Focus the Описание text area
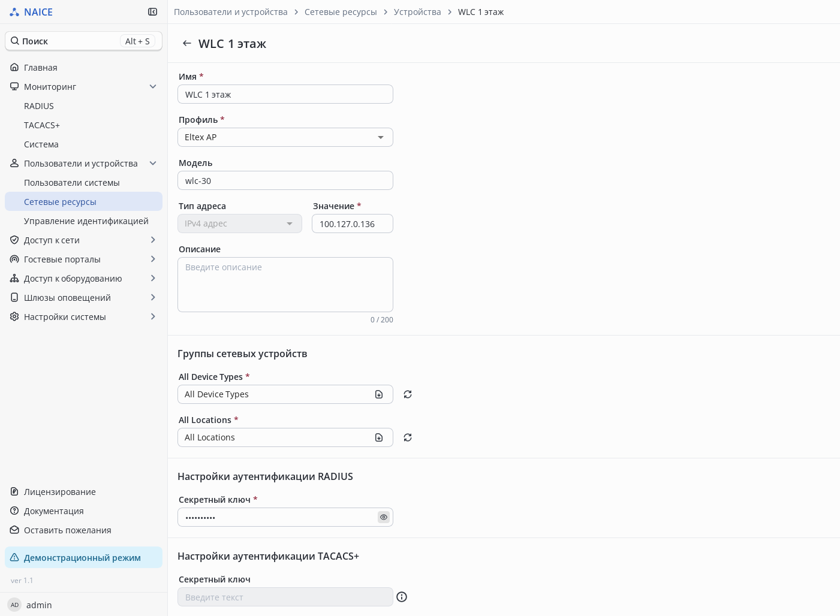The height and width of the screenshot is (616, 840). point(285,285)
